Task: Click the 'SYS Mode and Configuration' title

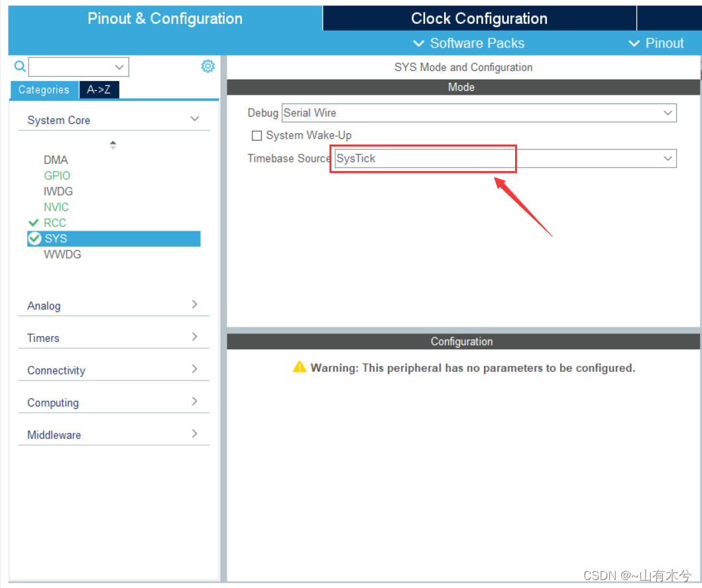Action: 463,67
